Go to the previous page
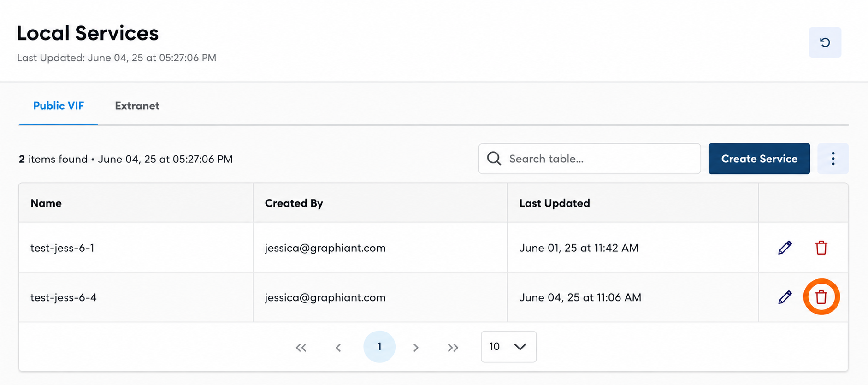The width and height of the screenshot is (868, 385). pyautogui.click(x=338, y=347)
